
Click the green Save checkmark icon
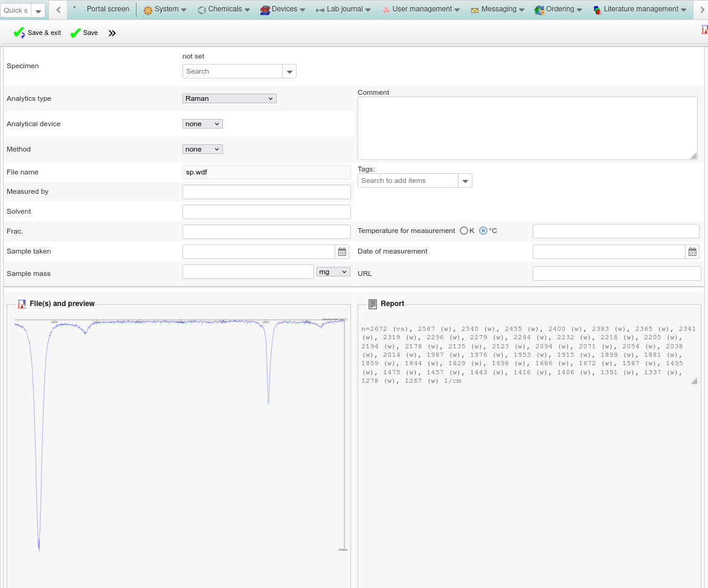76,33
